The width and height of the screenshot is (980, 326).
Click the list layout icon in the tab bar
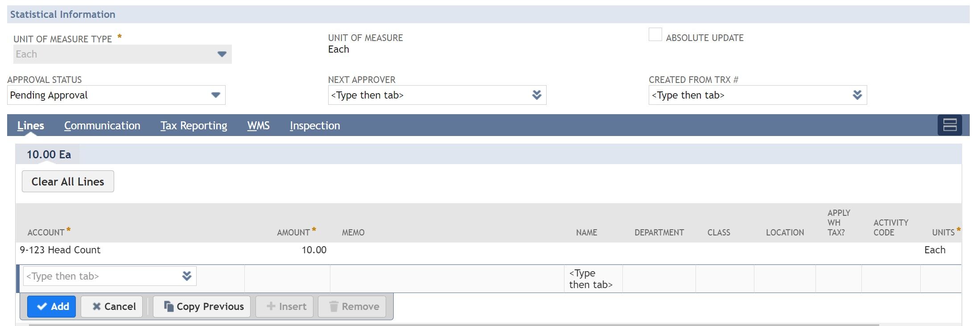pyautogui.click(x=950, y=125)
